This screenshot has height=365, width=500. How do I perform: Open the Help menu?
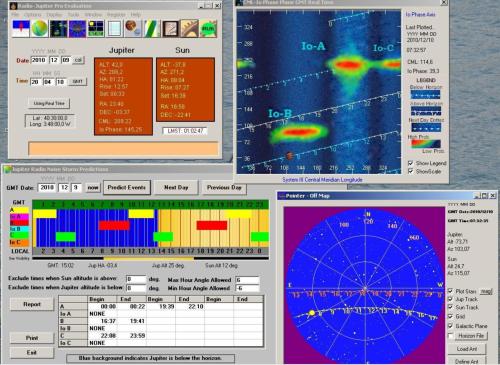coord(135,15)
